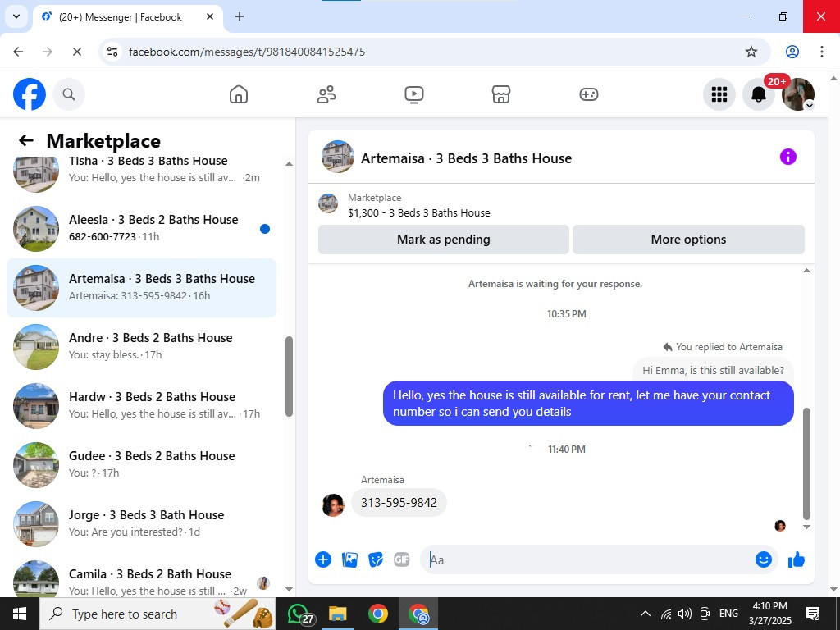The height and width of the screenshot is (630, 840).
Task: Click the conversation scroll down arrow
Action: pyautogui.click(x=807, y=527)
